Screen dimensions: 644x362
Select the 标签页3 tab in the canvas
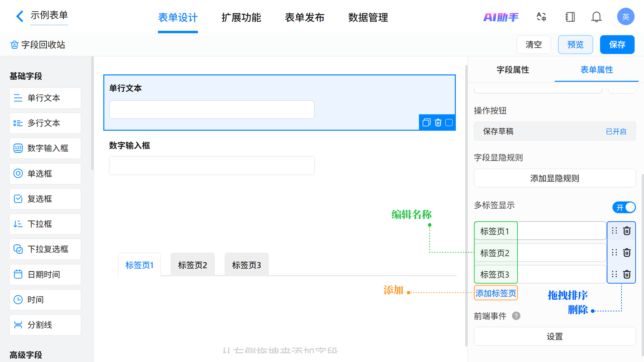(x=247, y=265)
